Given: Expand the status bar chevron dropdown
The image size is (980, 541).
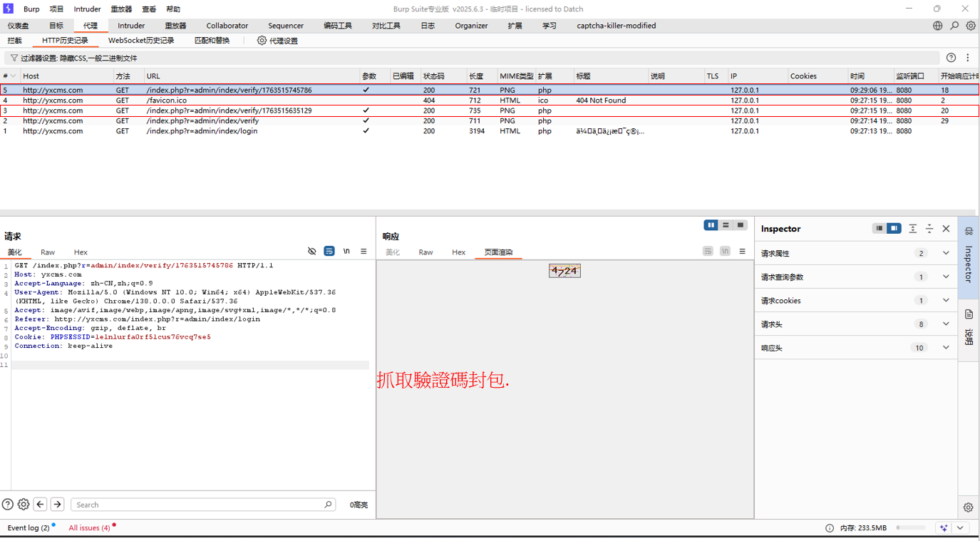Looking at the screenshot, I should 960,528.
